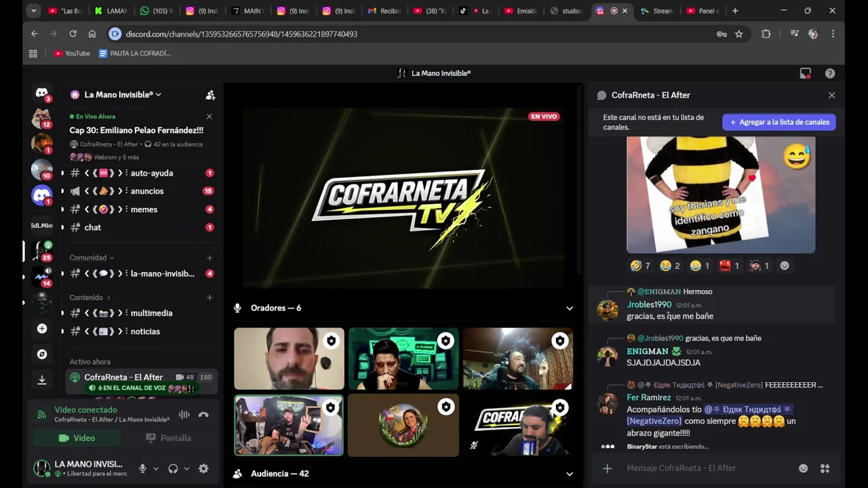Open microphone input options arrow
Image resolution: width=868 pixels, height=488 pixels.
[x=155, y=468]
